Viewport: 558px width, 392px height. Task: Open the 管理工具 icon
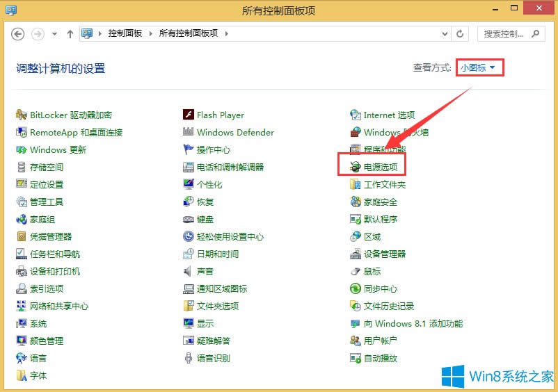(x=22, y=202)
